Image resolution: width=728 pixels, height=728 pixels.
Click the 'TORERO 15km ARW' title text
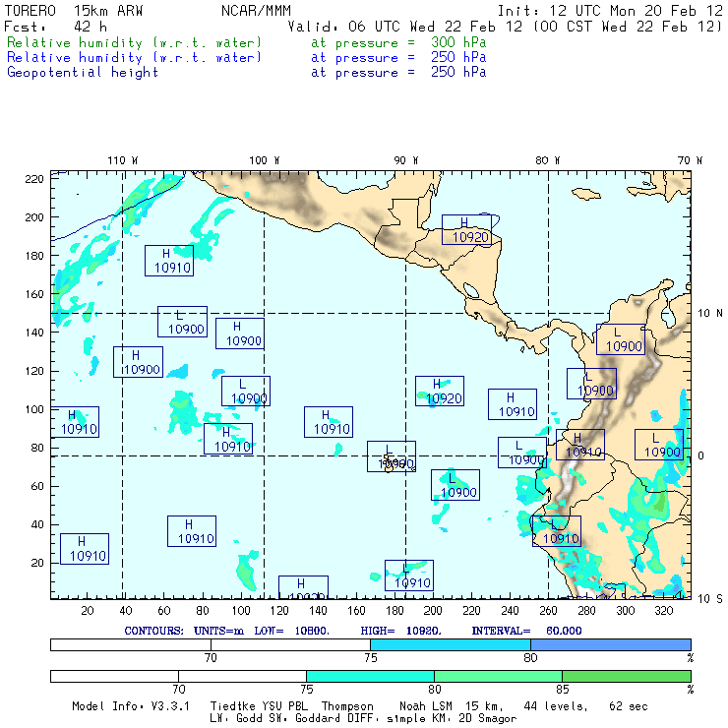coord(74,10)
